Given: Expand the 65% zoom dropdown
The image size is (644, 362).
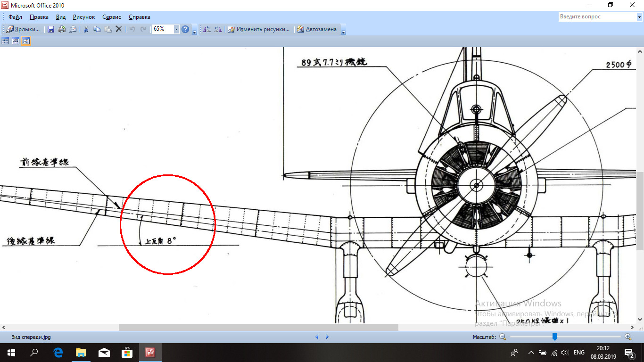Looking at the screenshot, I should (177, 29).
